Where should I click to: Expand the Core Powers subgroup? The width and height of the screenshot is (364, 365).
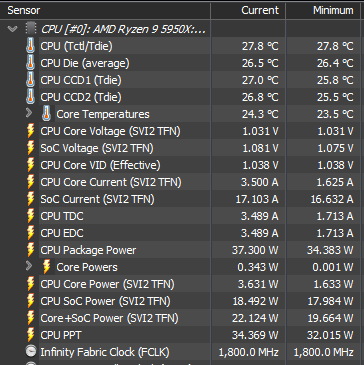pos(29,266)
